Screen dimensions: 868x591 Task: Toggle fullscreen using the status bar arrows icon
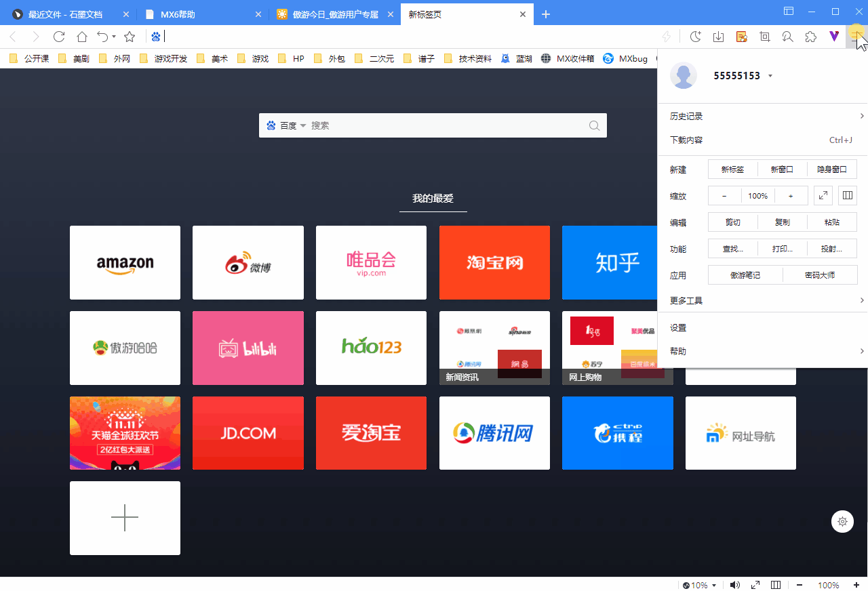pos(755,584)
